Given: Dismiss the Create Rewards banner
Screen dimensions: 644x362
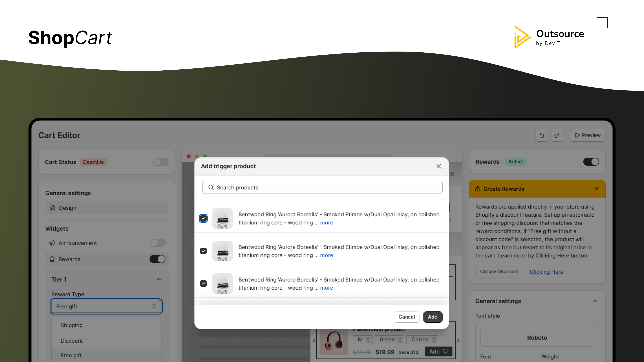Looking at the screenshot, I should coord(597,189).
